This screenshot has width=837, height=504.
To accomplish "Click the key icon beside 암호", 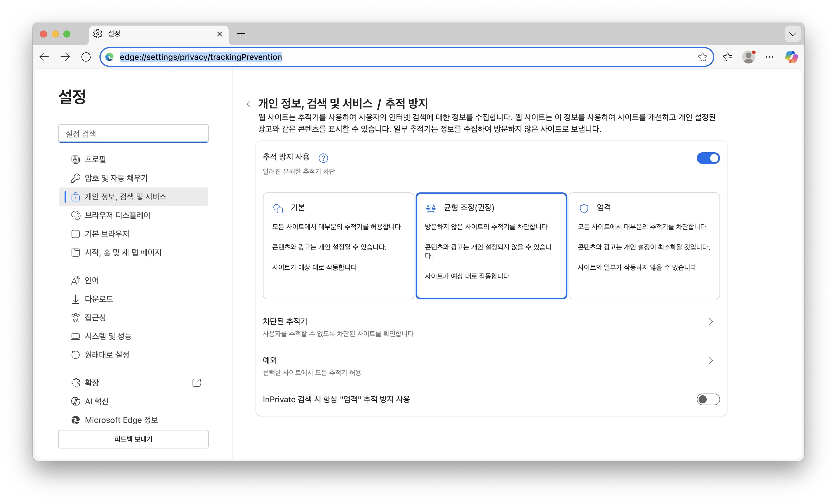I will point(75,178).
